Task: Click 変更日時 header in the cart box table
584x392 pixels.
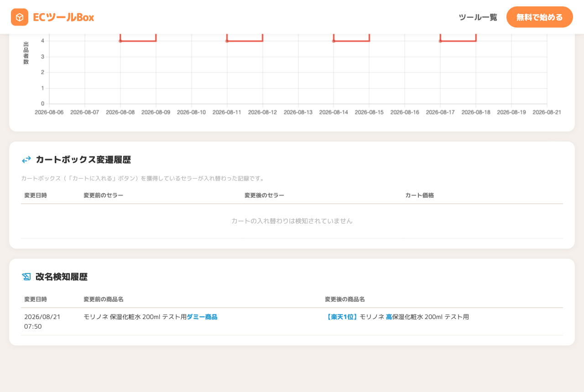Action: pyautogui.click(x=36, y=195)
